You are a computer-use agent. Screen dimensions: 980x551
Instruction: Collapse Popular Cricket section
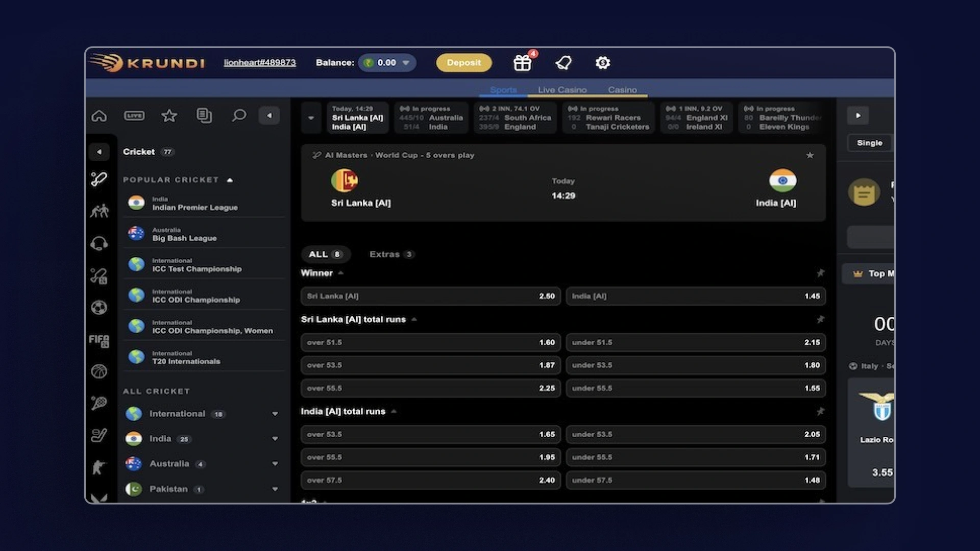230,180
